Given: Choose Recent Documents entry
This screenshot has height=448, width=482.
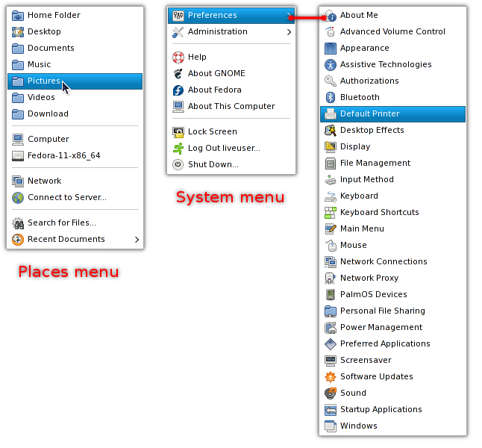Looking at the screenshot, I should click(x=75, y=240).
